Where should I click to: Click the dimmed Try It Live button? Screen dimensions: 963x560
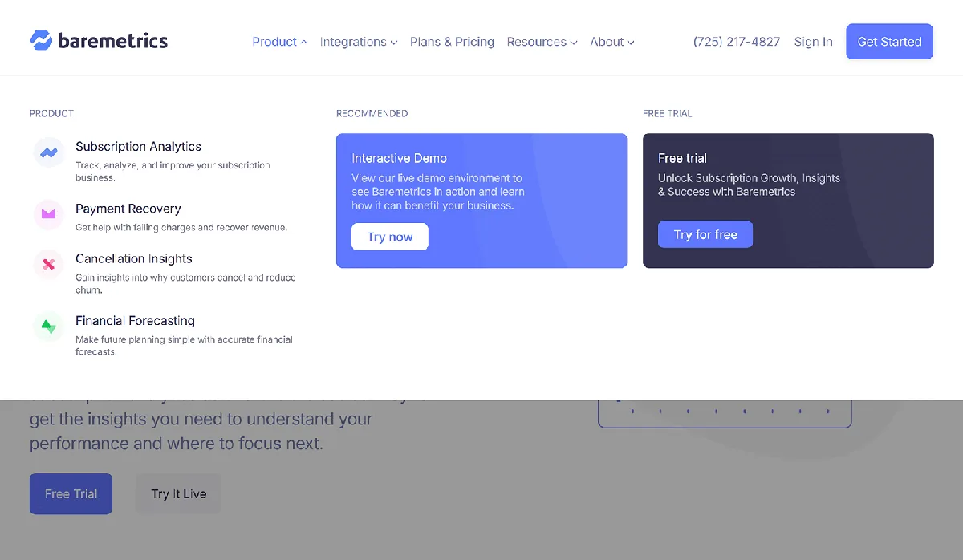tap(179, 493)
